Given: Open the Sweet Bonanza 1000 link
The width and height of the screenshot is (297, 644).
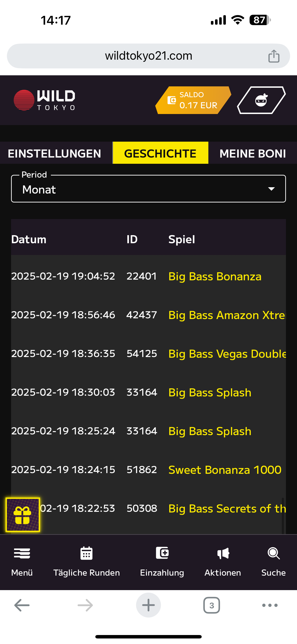Looking at the screenshot, I should [x=225, y=470].
